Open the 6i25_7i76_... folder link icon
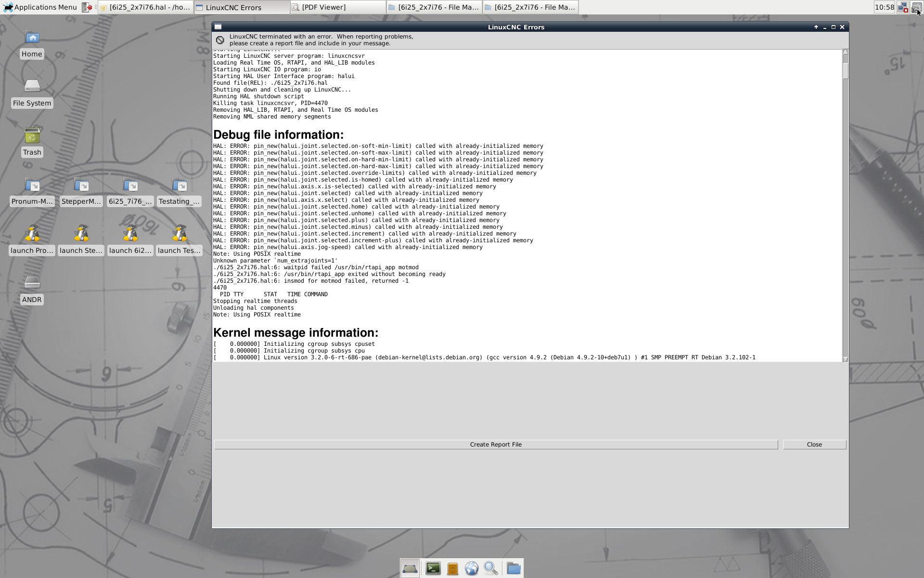Viewport: 924px width, 578px height. pos(130,185)
